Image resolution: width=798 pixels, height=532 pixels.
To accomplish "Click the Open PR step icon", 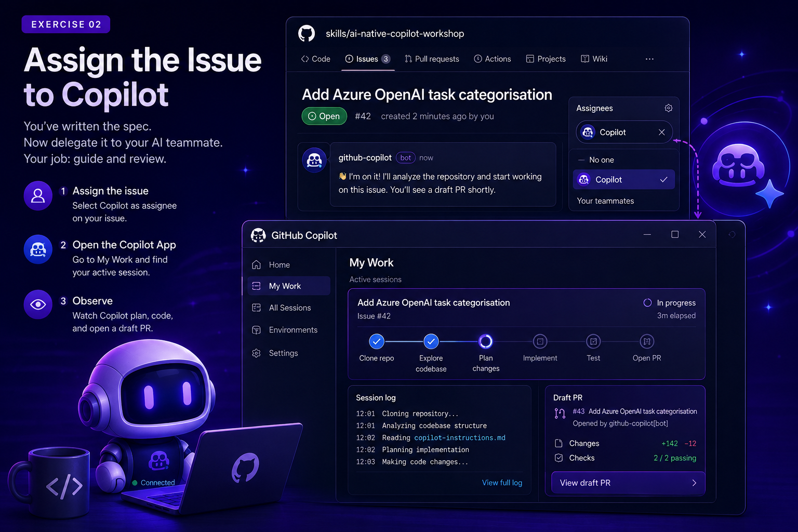I will pyautogui.click(x=647, y=341).
